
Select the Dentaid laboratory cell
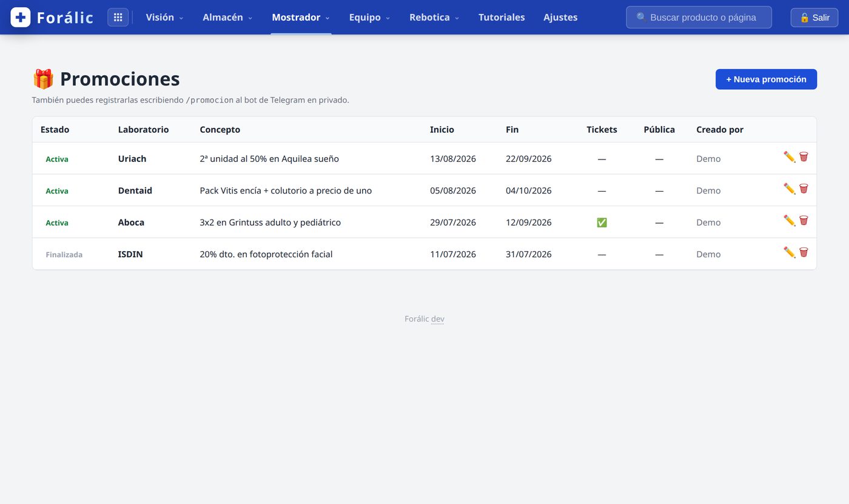(x=135, y=190)
